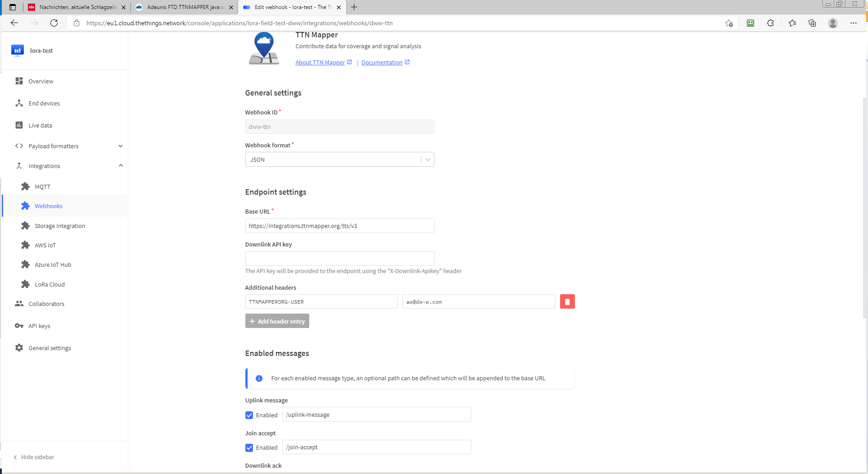Click the Azure IoT Hub puzzle icon
868x474 pixels.
(x=26, y=264)
